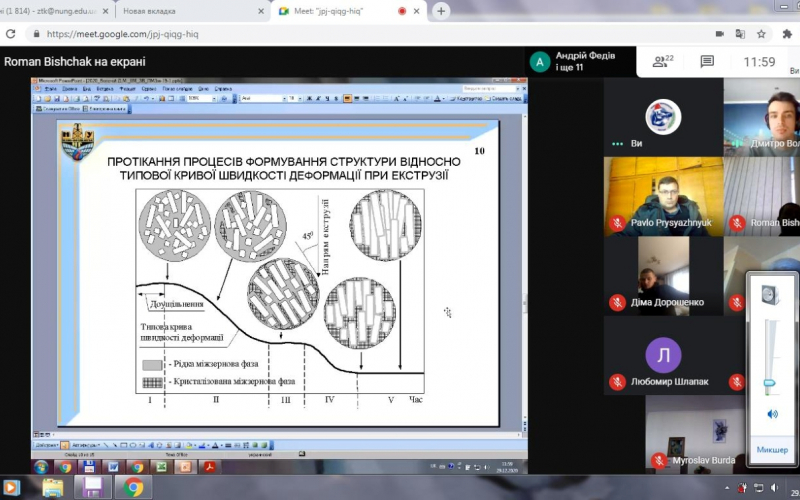The height and width of the screenshot is (500, 800).
Task: Switch to the Meet jpj-qiqg-hiq tab
Action: 345,11
